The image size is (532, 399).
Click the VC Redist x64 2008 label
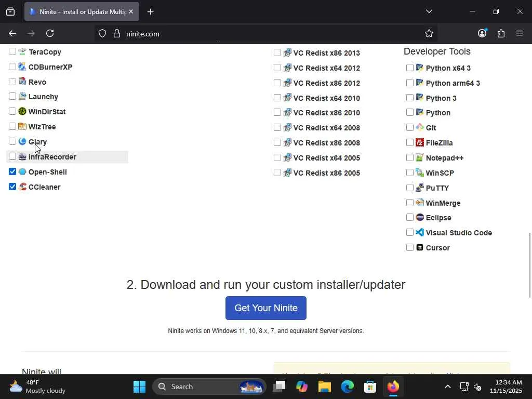(326, 128)
